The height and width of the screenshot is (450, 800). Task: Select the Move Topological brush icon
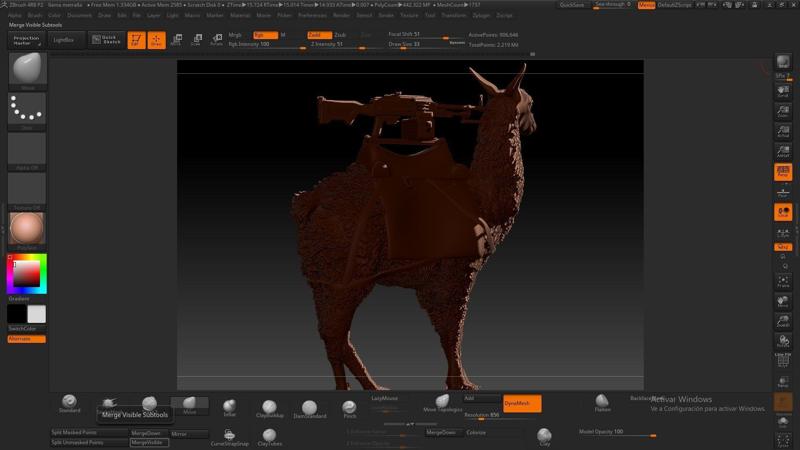click(442, 403)
